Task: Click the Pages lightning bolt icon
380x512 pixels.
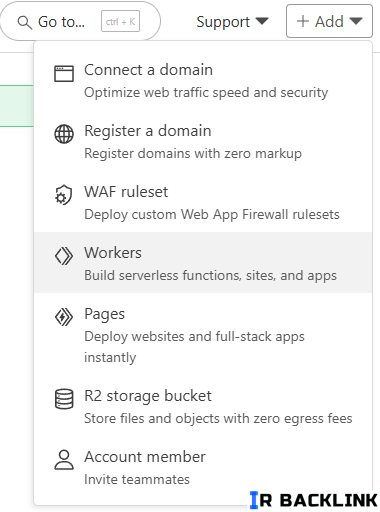Action: [64, 317]
